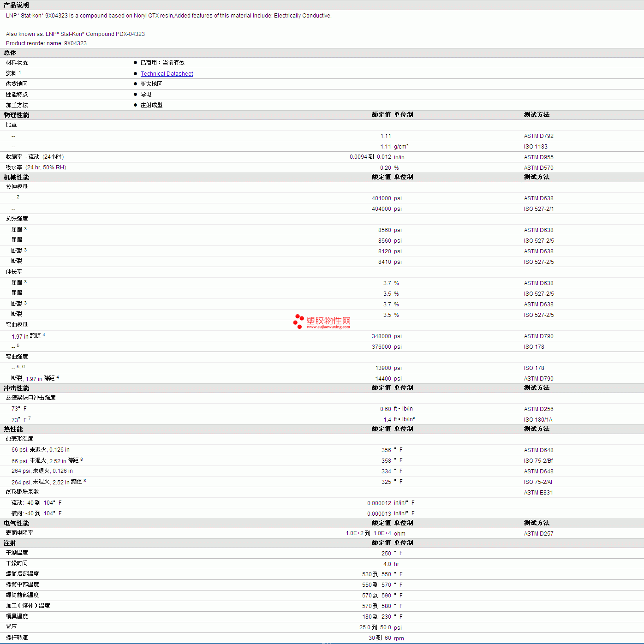Select the 抗张强度 property label

17,219
